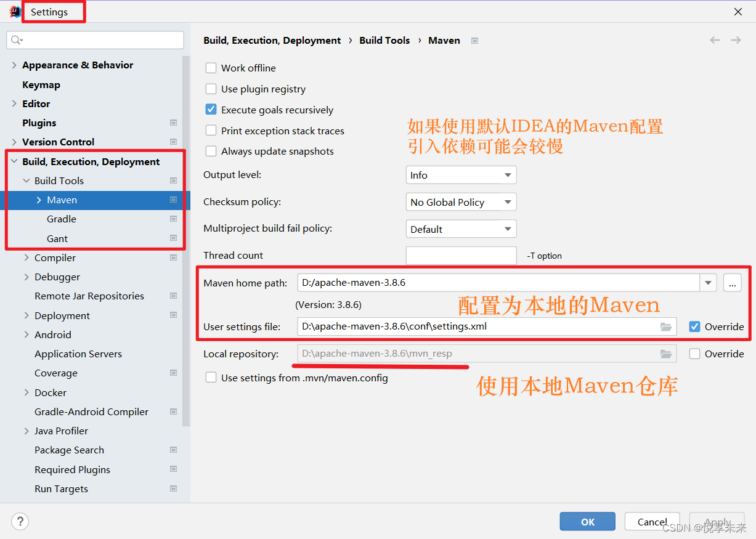Collapse the Build Tools node

pyautogui.click(x=26, y=181)
